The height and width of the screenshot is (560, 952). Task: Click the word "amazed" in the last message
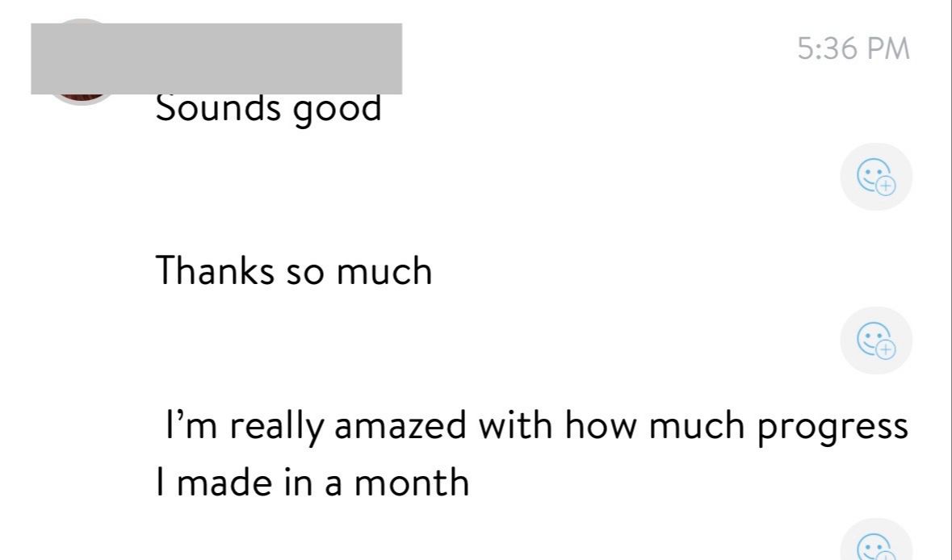click(400, 425)
